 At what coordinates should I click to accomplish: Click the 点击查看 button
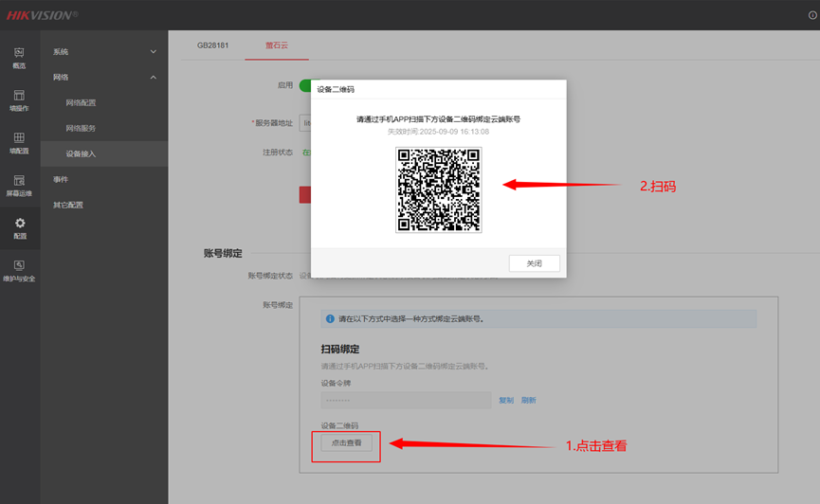coord(346,442)
